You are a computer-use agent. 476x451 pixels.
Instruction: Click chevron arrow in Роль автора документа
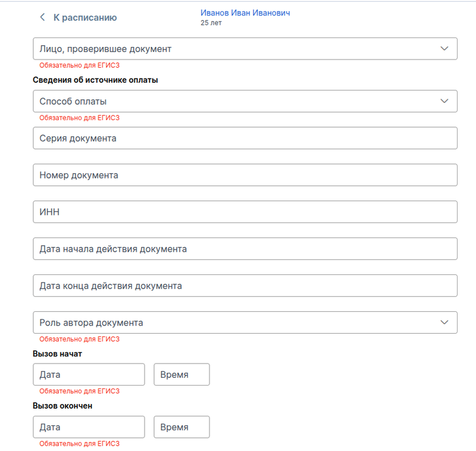444,322
